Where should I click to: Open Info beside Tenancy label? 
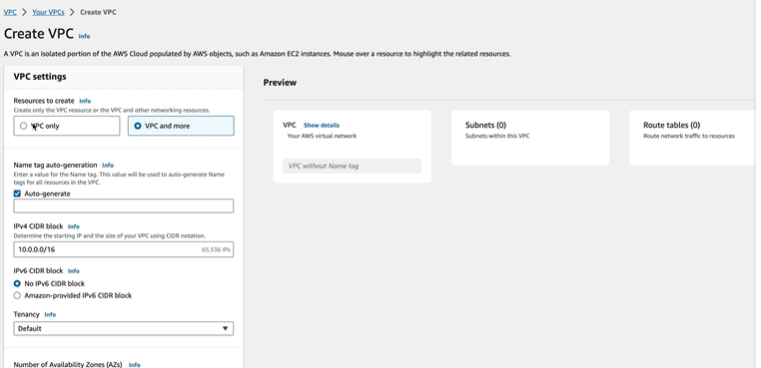[50, 315]
